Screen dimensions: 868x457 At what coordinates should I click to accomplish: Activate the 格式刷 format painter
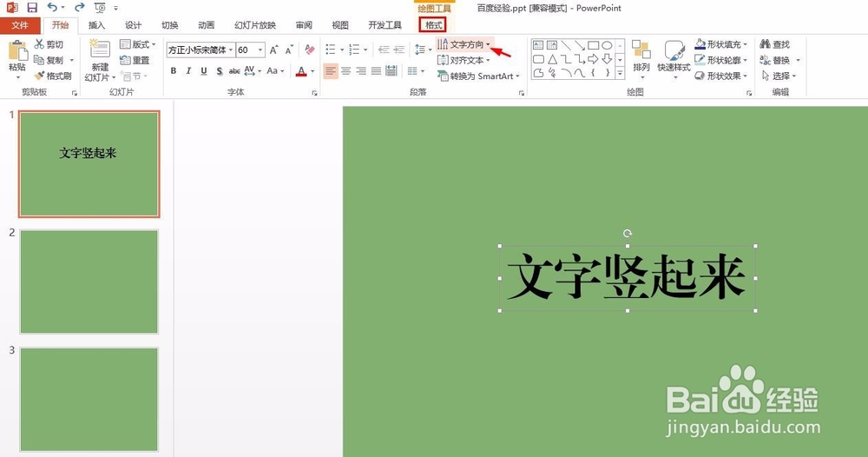click(53, 76)
